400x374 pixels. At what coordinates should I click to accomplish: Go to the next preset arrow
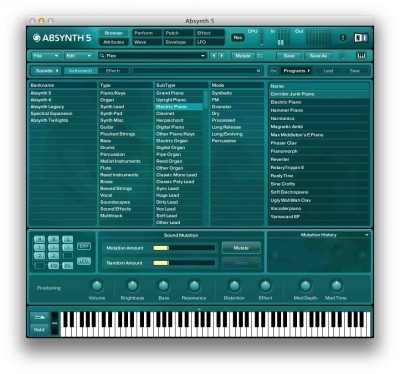coord(221,56)
